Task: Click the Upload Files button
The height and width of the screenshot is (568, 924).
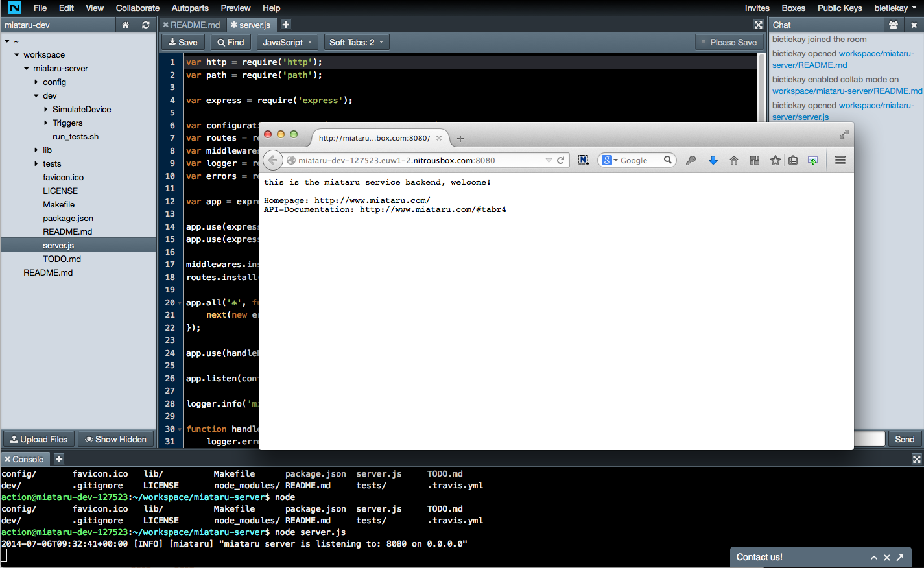Action: [39, 439]
